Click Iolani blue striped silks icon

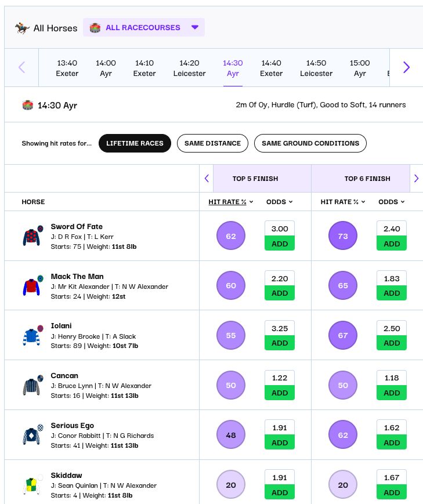pyautogui.click(x=32, y=336)
